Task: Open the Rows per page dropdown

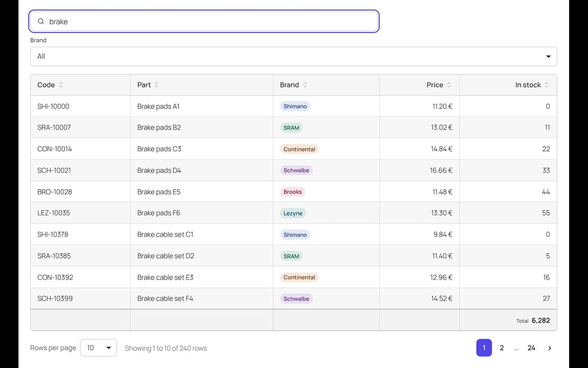Action: coord(98,348)
